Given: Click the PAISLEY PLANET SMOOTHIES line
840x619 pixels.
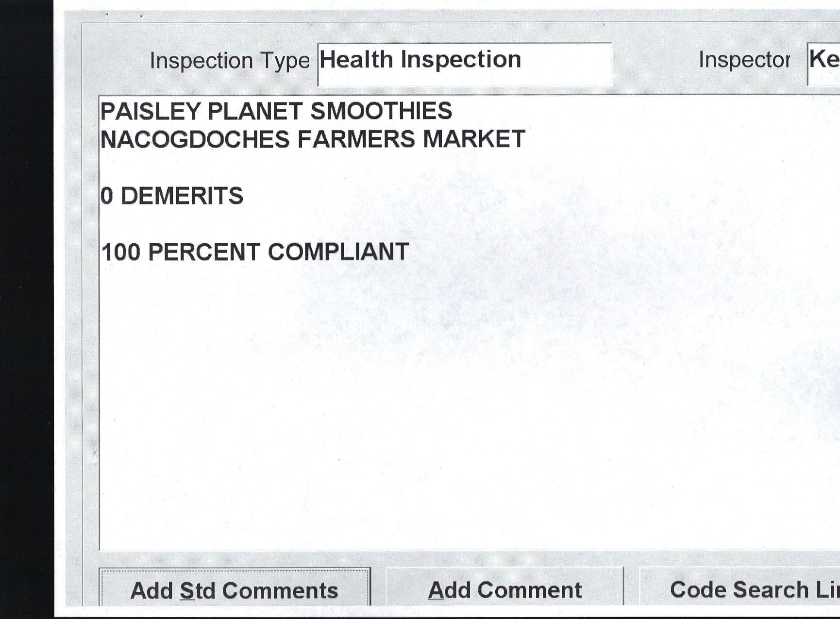Looking at the screenshot, I should 276,111.
